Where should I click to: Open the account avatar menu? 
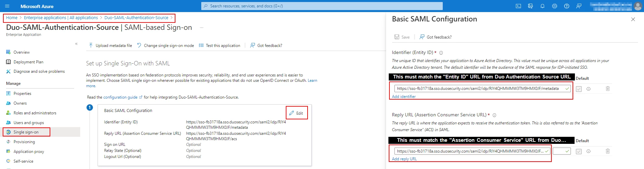click(638, 6)
